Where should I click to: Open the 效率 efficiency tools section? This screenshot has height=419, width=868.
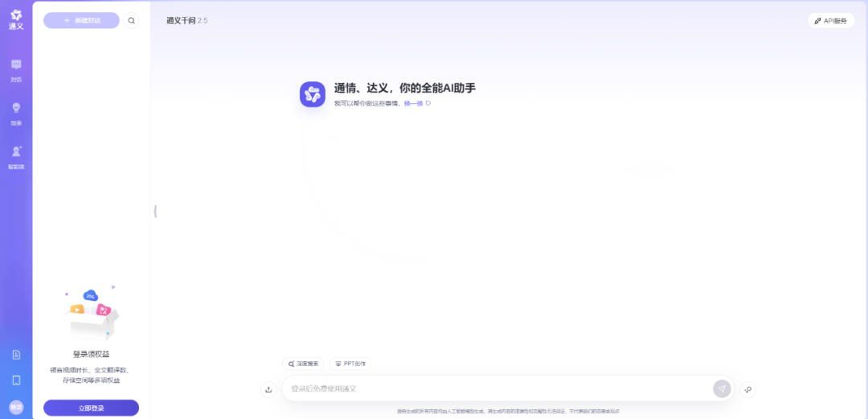tap(16, 113)
